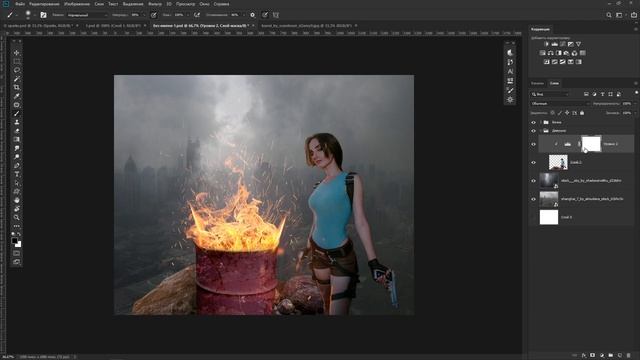Screen dimensions: 640x360
Task: Select the Pen tool
Action: coord(16,166)
